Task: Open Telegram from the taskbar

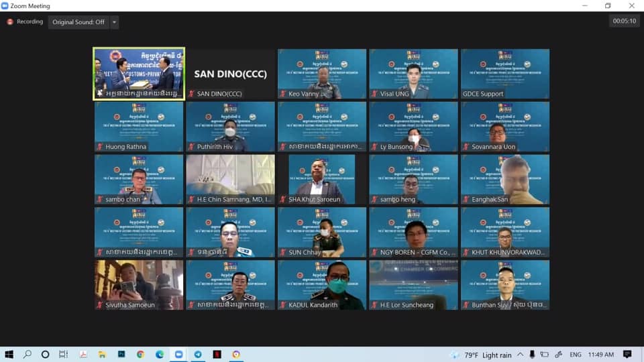Action: [198, 355]
